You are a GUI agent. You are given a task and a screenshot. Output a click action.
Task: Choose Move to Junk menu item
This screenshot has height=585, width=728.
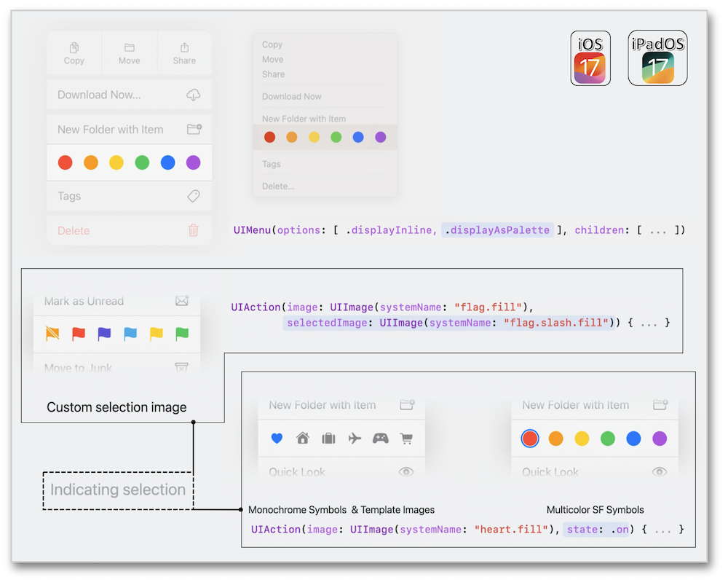coord(117,367)
